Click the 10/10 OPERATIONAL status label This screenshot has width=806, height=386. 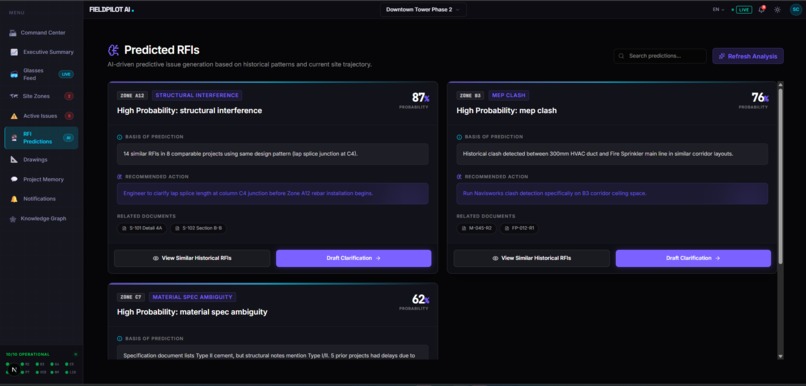point(28,355)
